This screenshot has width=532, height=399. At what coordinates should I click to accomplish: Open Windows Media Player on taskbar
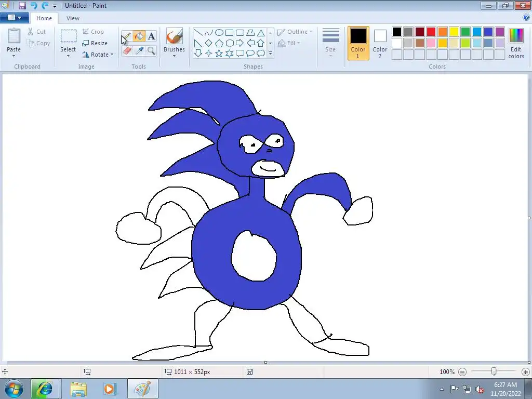tap(109, 389)
